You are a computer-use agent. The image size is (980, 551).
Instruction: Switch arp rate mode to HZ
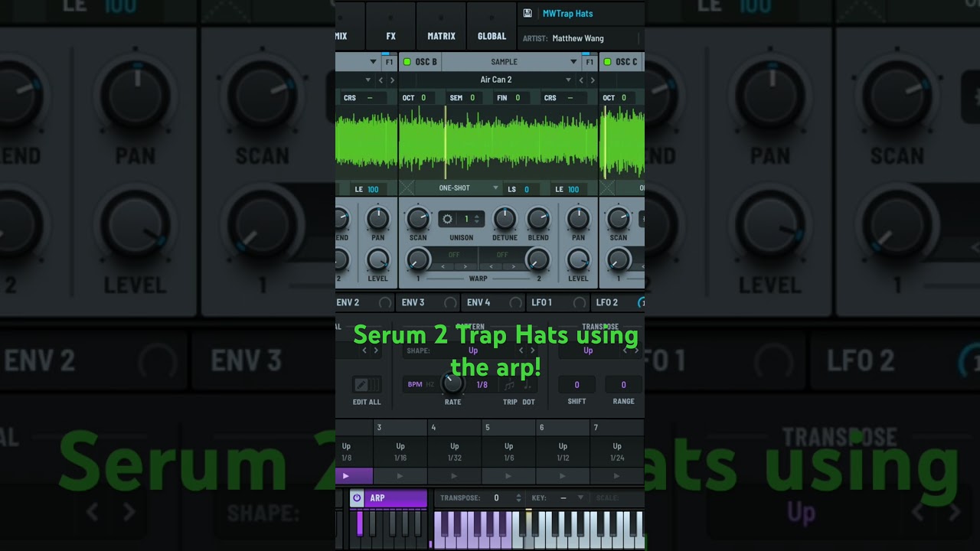[x=430, y=385]
